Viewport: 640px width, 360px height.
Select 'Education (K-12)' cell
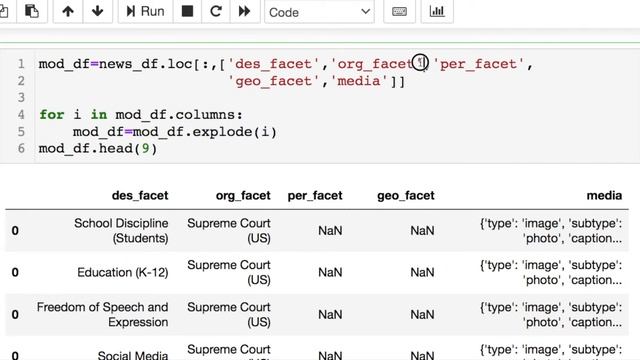tap(123, 272)
